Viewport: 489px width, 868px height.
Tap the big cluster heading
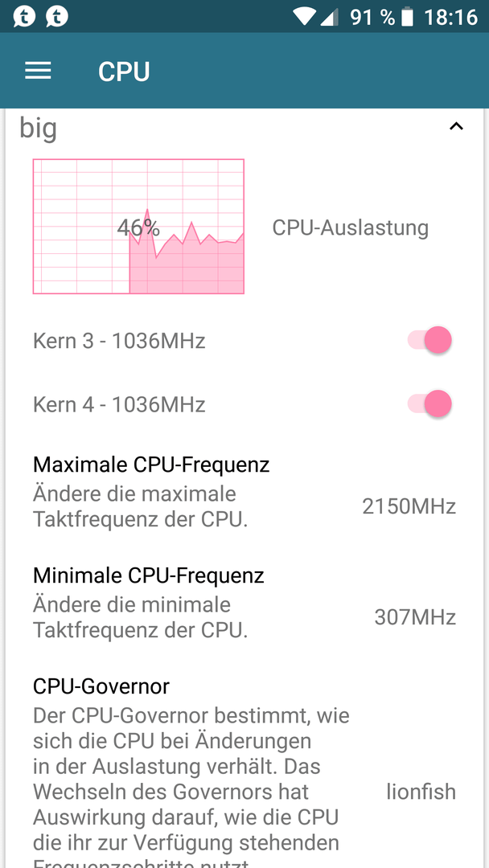[39, 129]
